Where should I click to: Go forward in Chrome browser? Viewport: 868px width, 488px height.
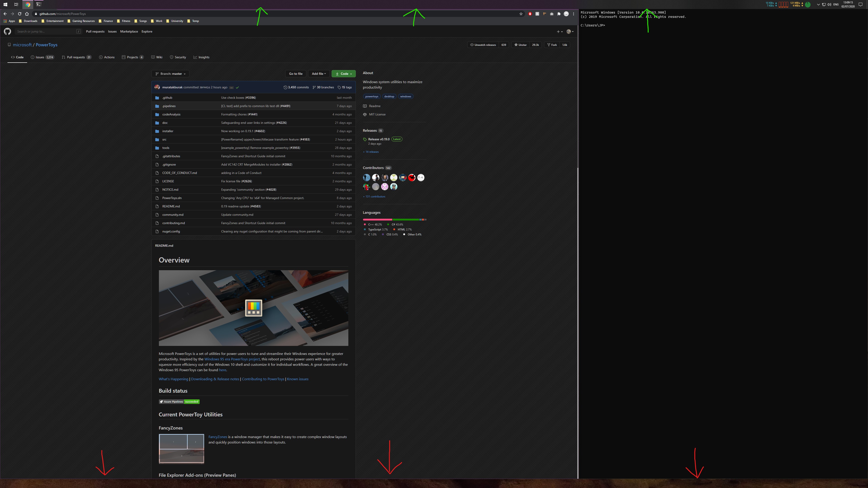pyautogui.click(x=12, y=14)
